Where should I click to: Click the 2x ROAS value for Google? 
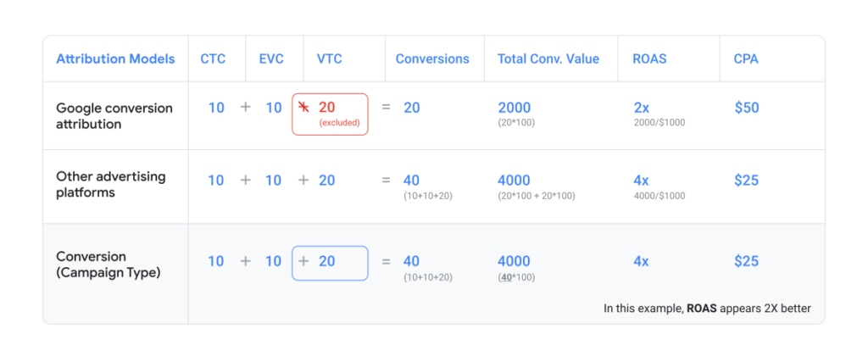(x=642, y=108)
